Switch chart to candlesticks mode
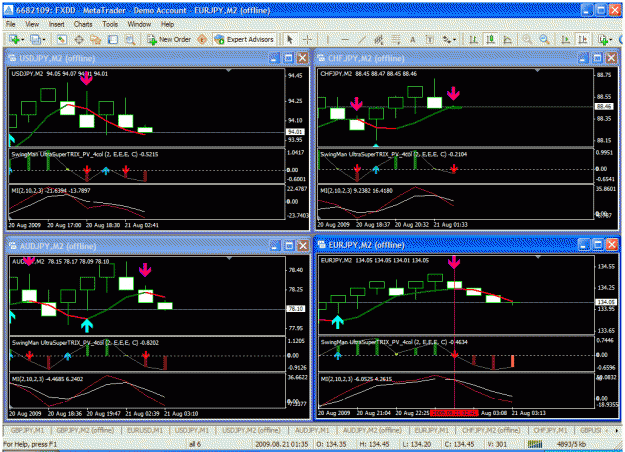Image resolution: width=625 pixels, height=452 pixels. tap(491, 39)
